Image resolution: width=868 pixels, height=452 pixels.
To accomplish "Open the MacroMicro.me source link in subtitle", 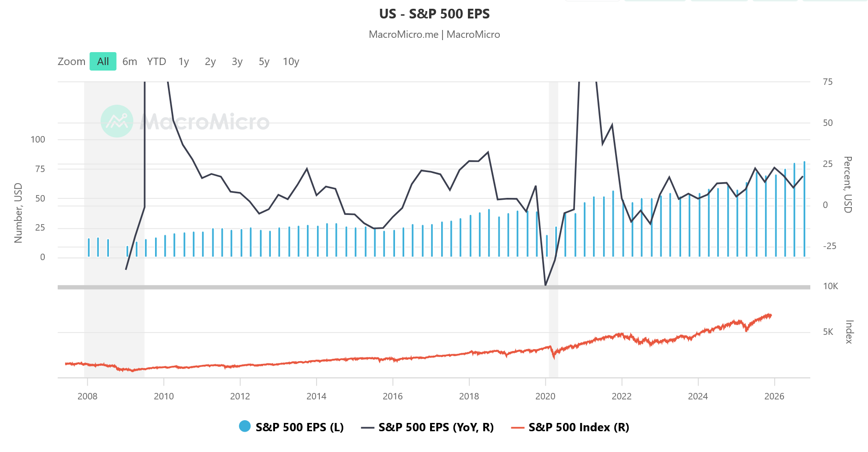I will 403,35.
